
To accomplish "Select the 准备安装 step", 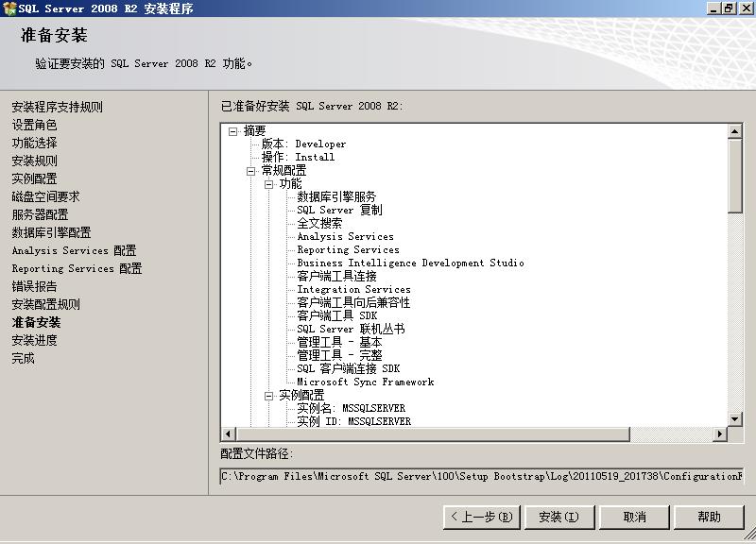I will coord(36,322).
